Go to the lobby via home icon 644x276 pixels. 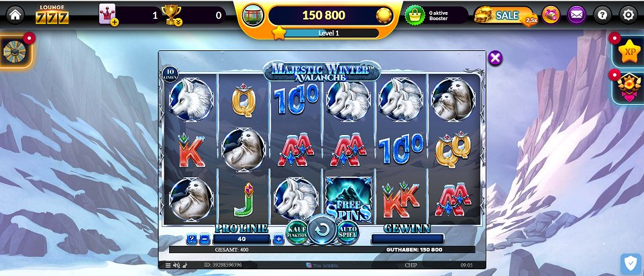pos(15,15)
